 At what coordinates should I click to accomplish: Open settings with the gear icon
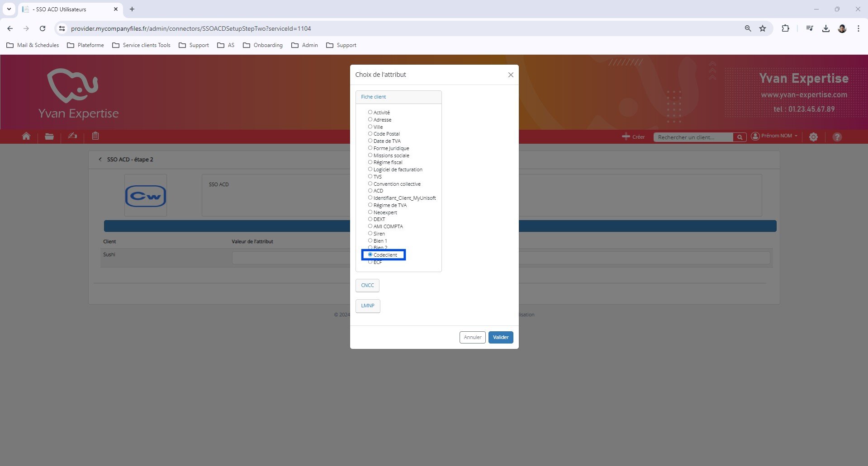(813, 137)
